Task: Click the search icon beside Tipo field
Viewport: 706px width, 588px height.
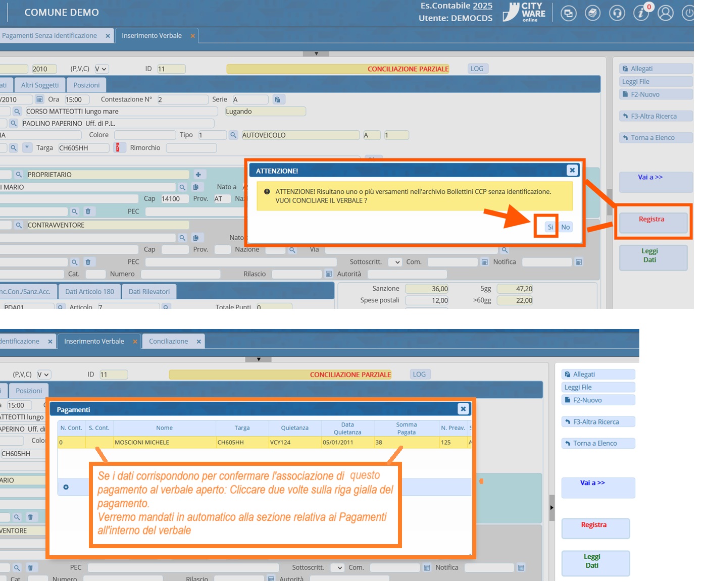Action: [233, 135]
